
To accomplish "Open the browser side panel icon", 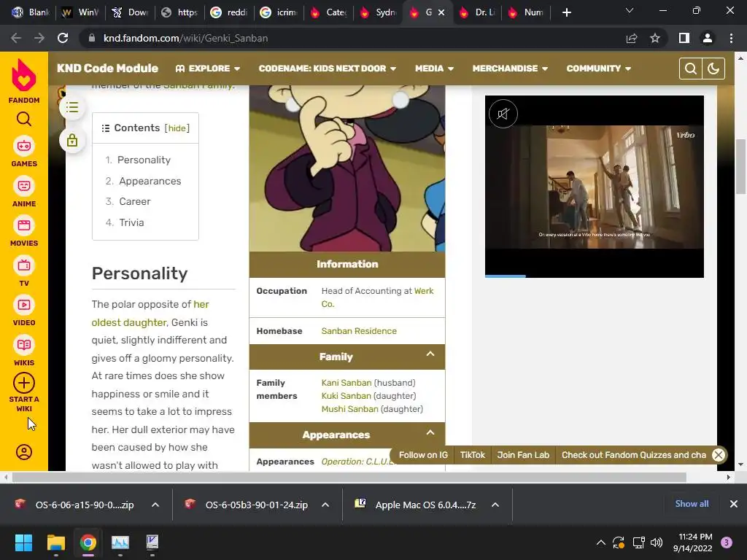I will click(684, 38).
